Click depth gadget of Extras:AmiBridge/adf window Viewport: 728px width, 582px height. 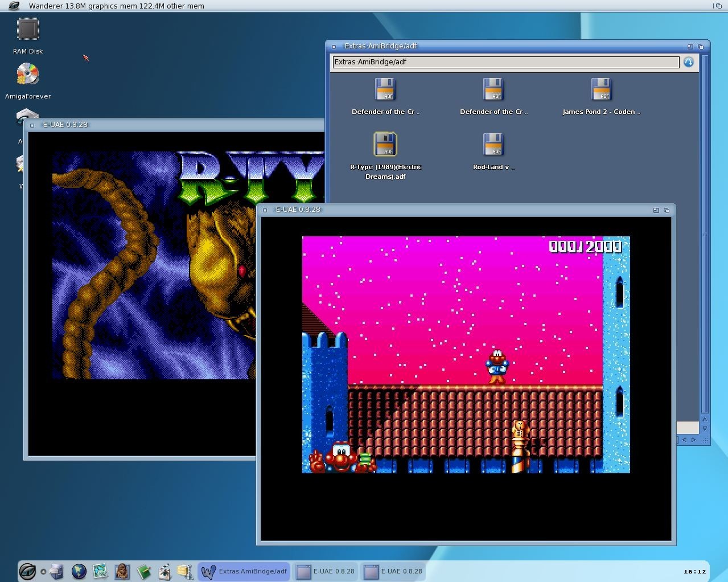(701, 47)
